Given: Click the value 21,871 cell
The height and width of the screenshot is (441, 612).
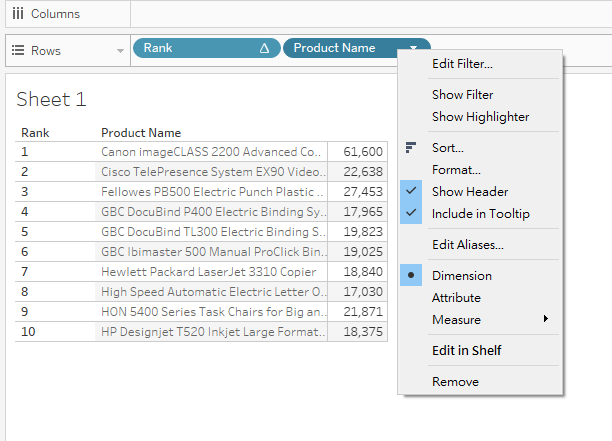Looking at the screenshot, I should [358, 311].
